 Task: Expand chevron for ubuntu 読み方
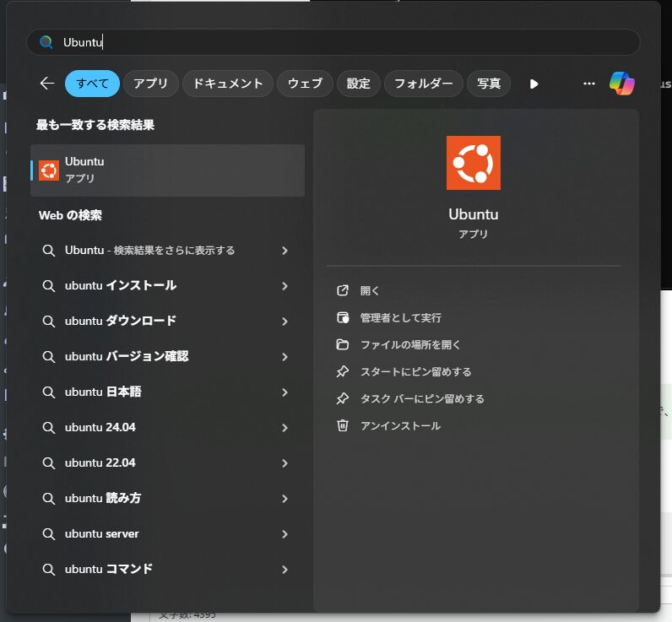click(285, 499)
